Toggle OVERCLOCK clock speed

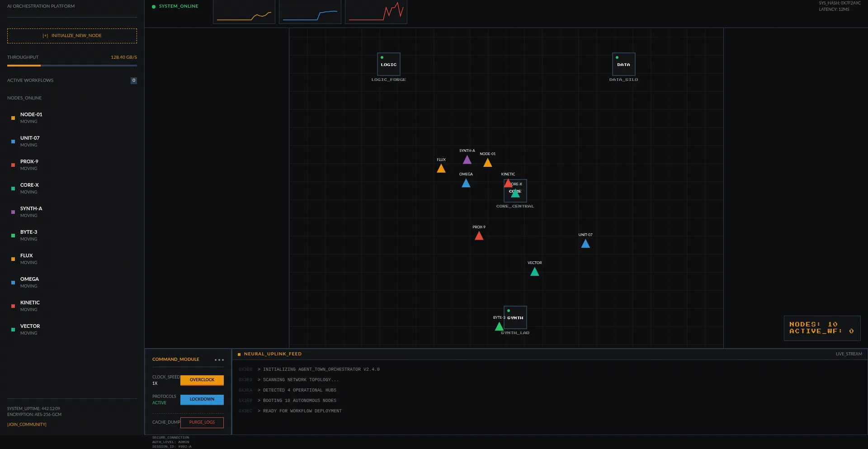[202, 380]
